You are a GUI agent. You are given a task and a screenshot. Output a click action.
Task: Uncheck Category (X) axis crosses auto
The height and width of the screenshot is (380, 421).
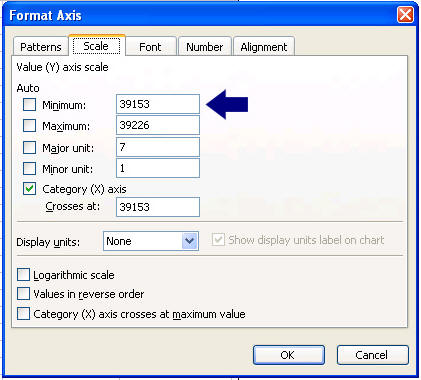pos(29,189)
